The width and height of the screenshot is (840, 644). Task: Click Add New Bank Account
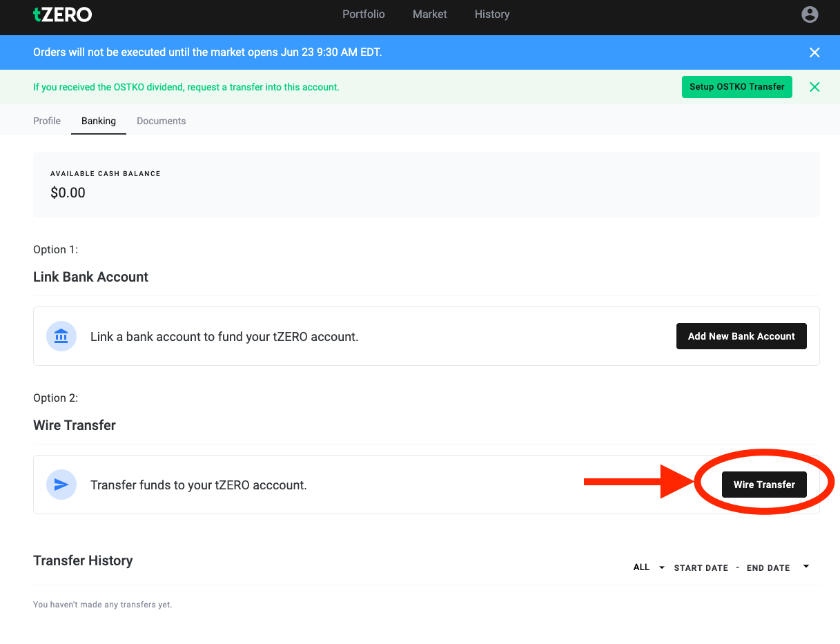point(741,336)
